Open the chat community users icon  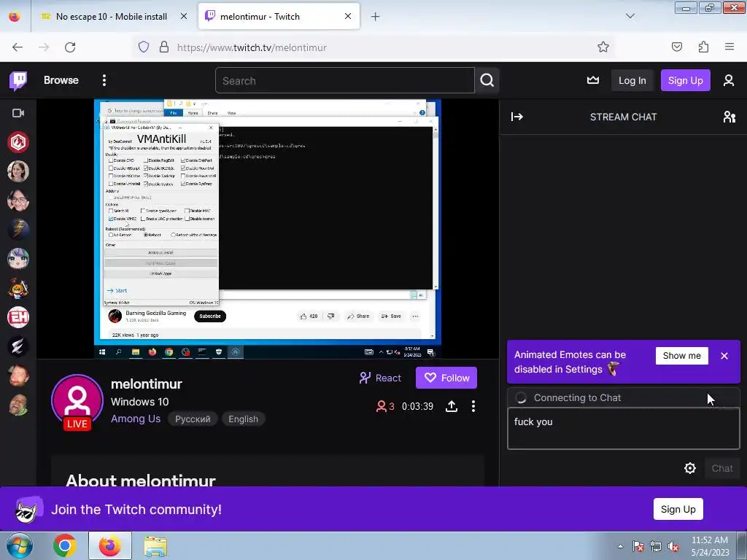(x=729, y=117)
